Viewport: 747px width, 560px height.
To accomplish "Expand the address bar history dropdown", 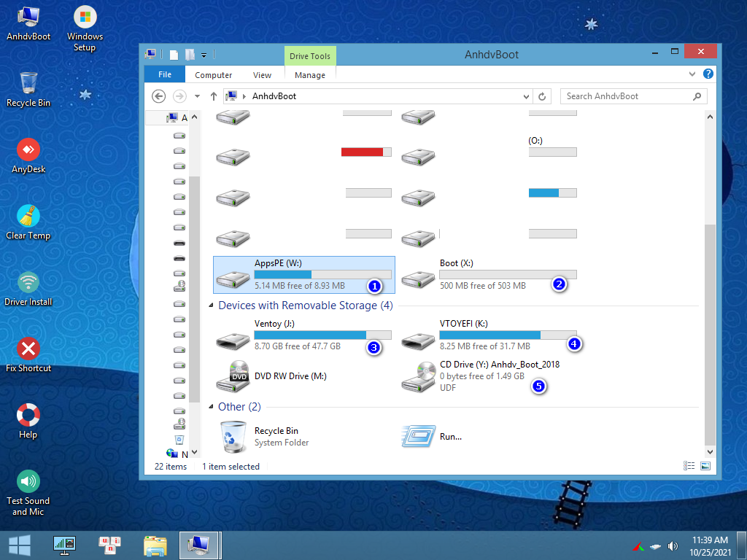I will [x=526, y=96].
